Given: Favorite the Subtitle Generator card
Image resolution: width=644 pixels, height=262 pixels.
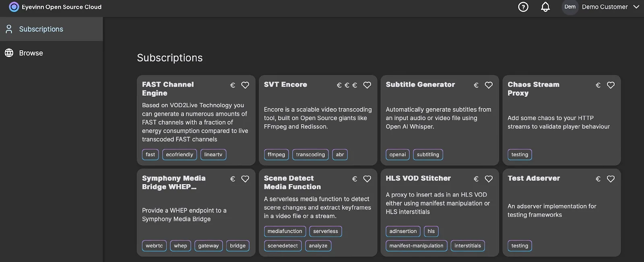Looking at the screenshot, I should point(489,85).
